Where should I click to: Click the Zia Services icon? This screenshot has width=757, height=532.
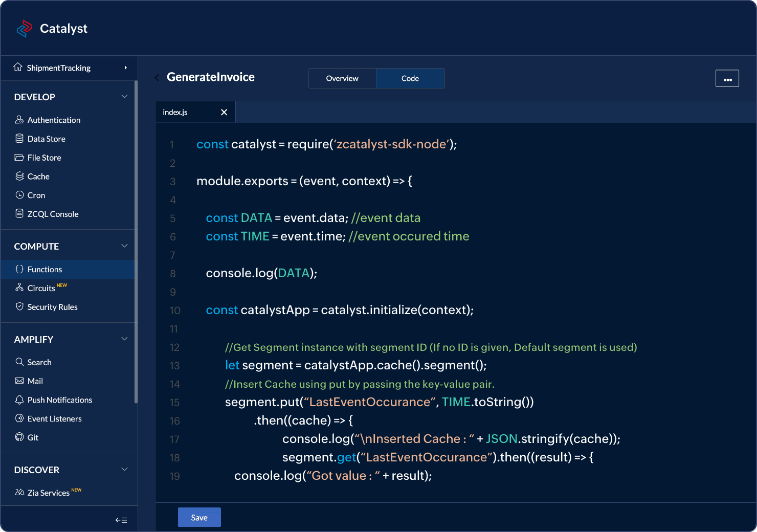click(19, 493)
